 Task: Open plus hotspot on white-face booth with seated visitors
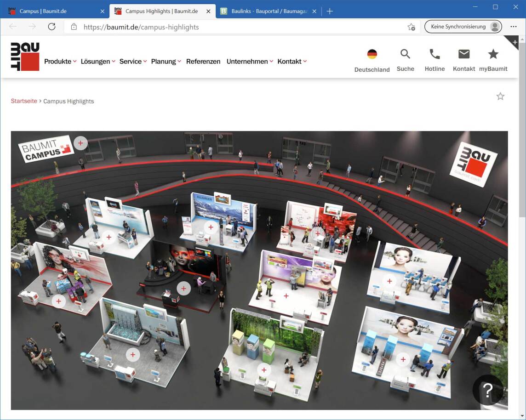click(389, 281)
